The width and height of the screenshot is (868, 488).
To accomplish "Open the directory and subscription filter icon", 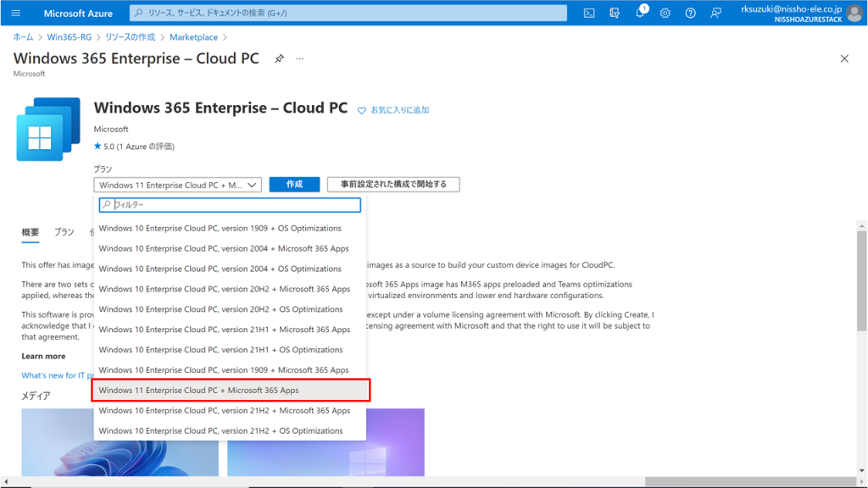I will [615, 13].
